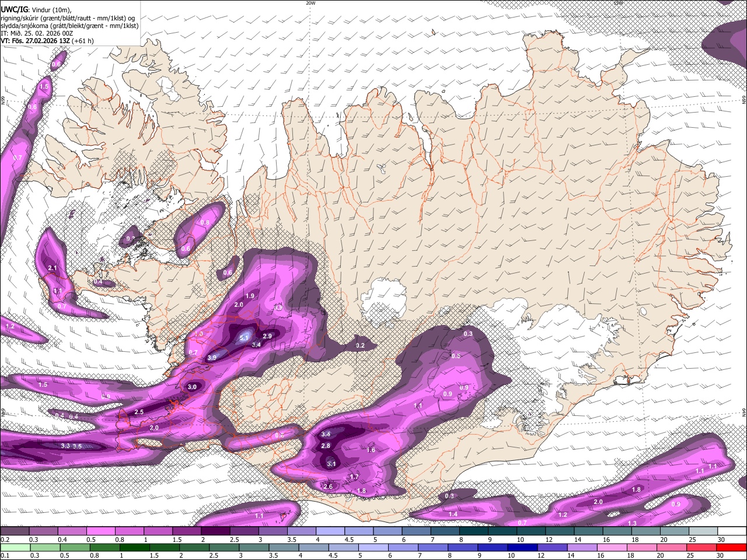Image resolution: width=747 pixels, height=560 pixels.
Task: Click the 3.9 precipitation value label
Action: [212, 358]
